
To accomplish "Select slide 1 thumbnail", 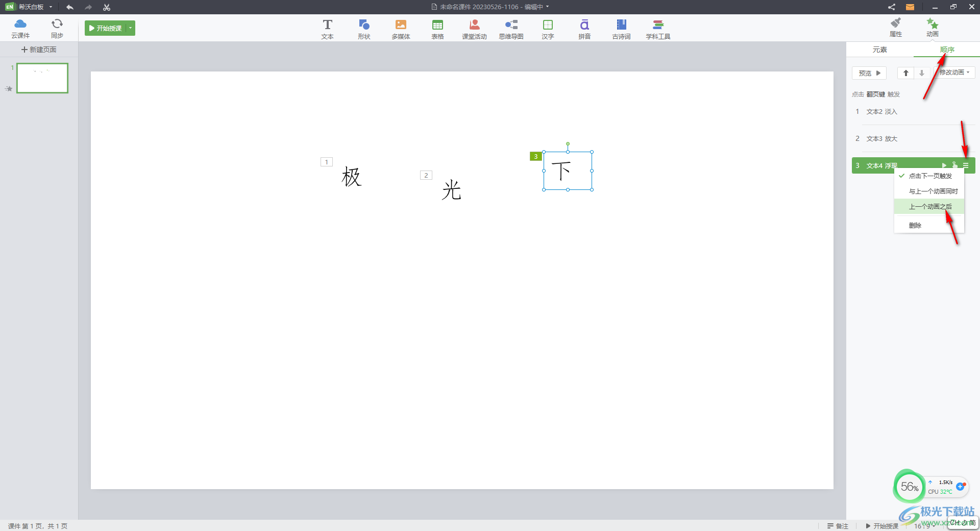I will pyautogui.click(x=42, y=78).
